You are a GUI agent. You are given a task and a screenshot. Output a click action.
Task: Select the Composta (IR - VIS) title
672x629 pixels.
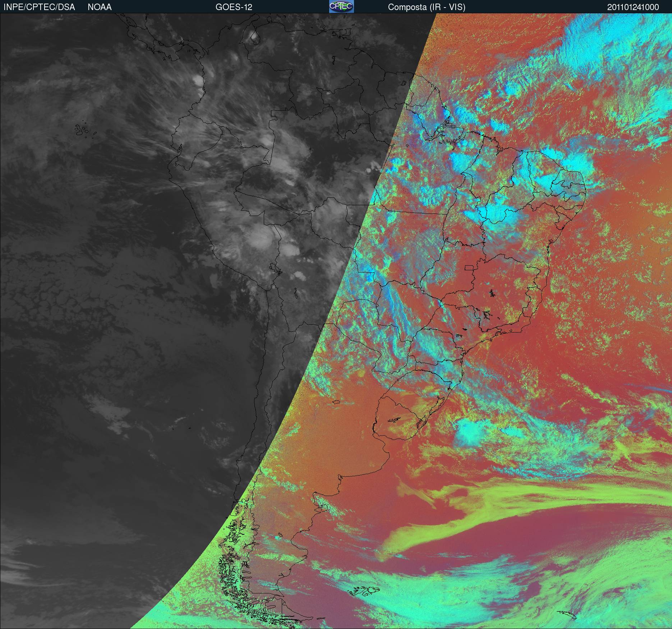427,7
